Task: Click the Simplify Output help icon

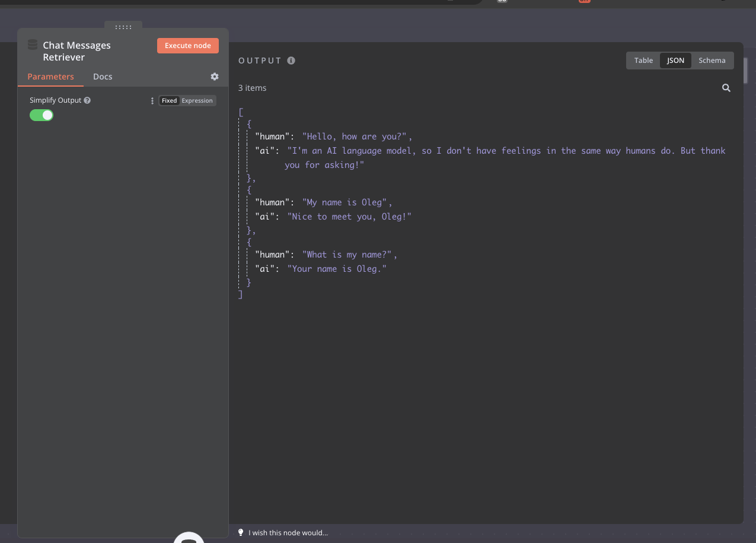Action: click(87, 100)
